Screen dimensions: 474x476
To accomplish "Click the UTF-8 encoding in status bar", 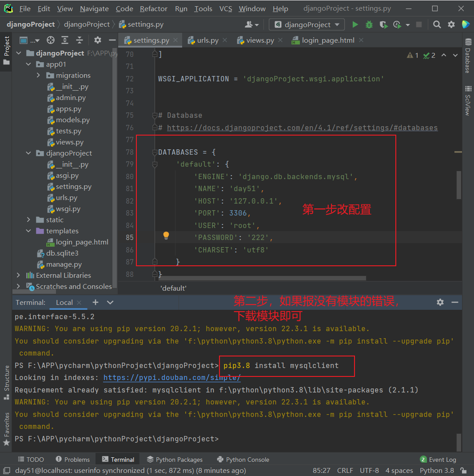I will pos(369,471).
